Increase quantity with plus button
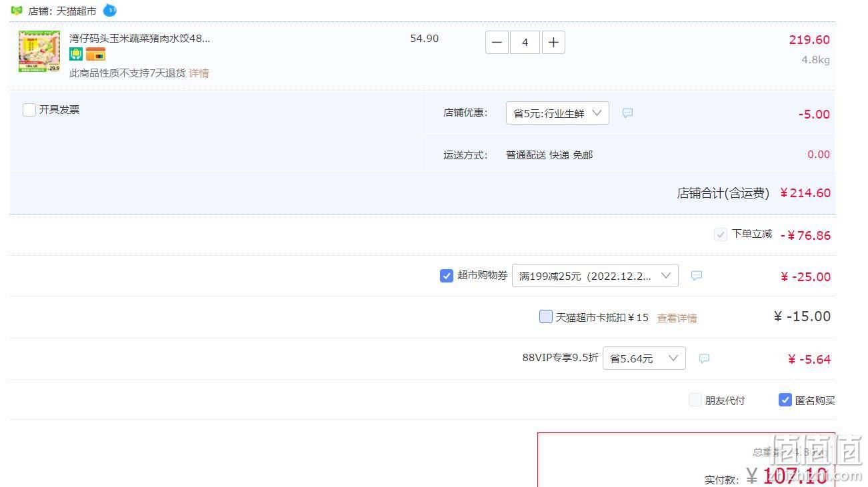 (553, 43)
